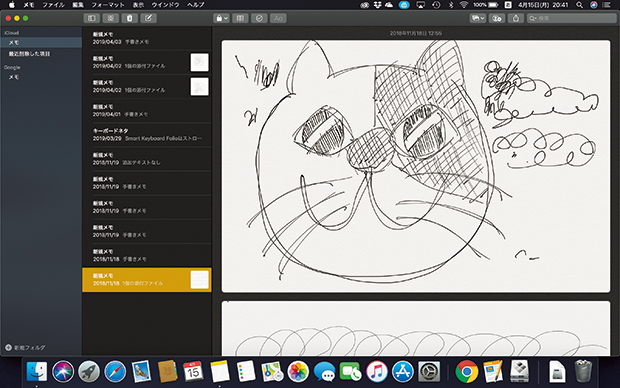Open Finder from the Dock
This screenshot has width=620, height=388.
click(37, 372)
